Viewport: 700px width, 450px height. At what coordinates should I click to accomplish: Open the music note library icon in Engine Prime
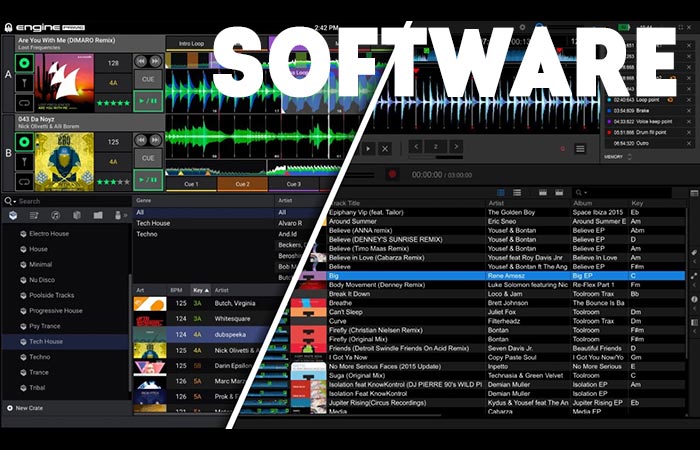tap(55, 216)
